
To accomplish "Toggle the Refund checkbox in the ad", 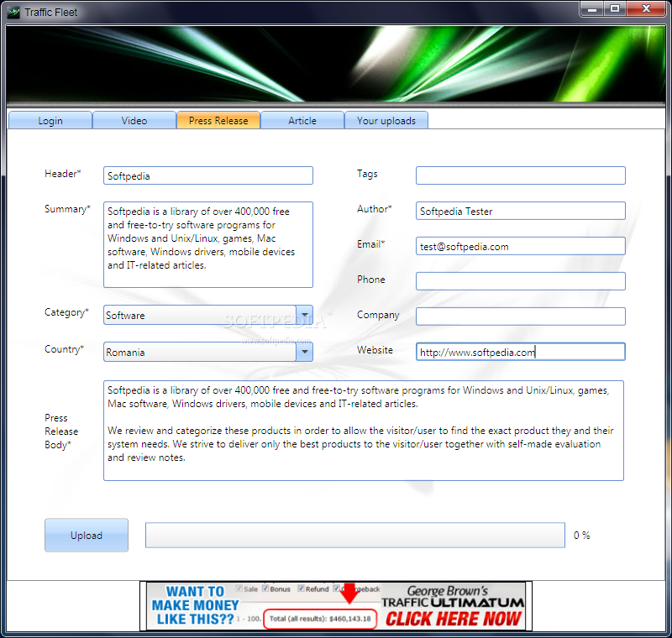I will (301, 588).
